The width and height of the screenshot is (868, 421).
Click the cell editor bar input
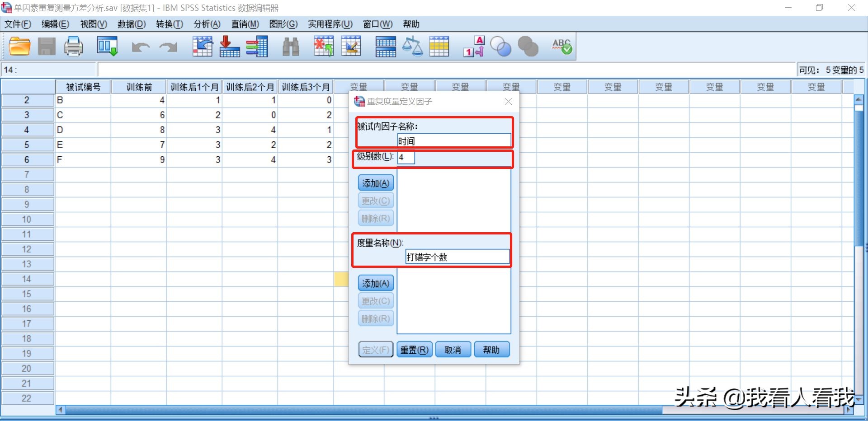447,70
